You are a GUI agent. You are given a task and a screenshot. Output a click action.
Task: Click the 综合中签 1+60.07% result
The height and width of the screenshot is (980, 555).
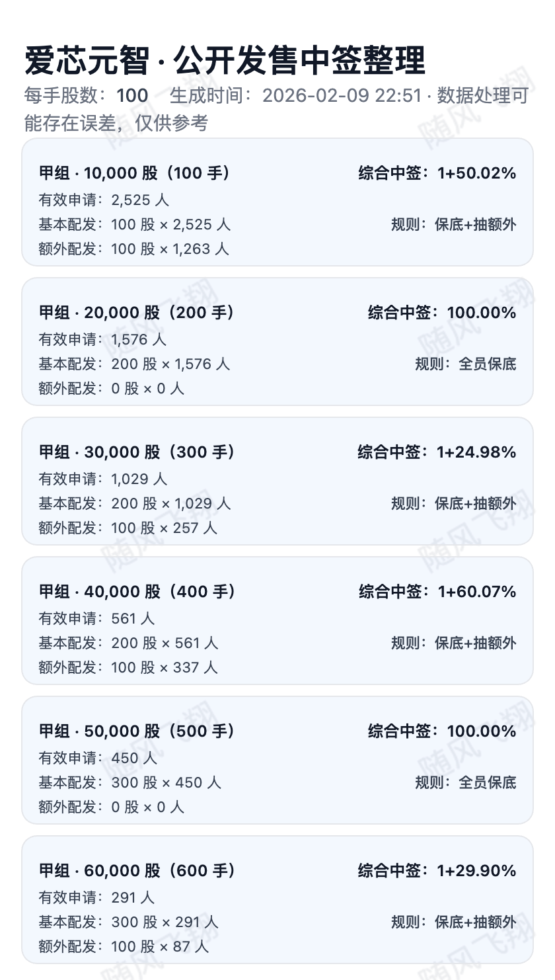point(437,592)
